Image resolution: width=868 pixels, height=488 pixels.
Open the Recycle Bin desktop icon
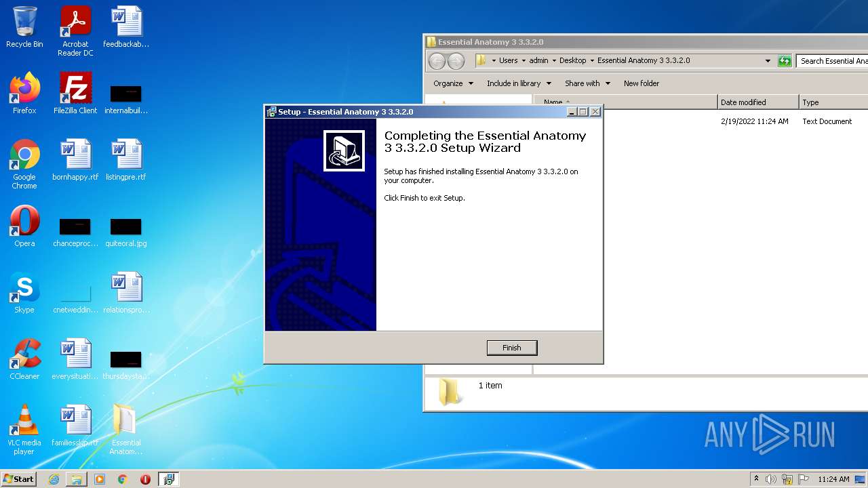(x=24, y=28)
